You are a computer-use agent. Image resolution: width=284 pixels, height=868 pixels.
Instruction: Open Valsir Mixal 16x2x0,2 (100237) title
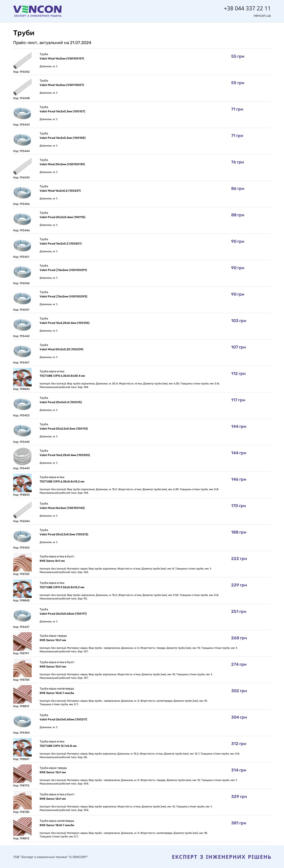[x=60, y=191]
